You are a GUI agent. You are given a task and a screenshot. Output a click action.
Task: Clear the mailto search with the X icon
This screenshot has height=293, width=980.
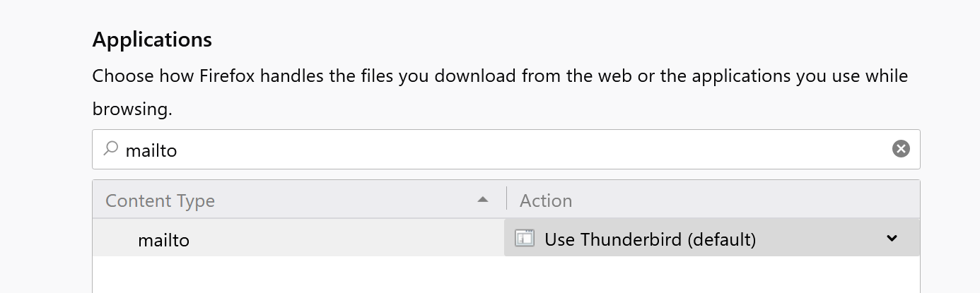click(901, 149)
